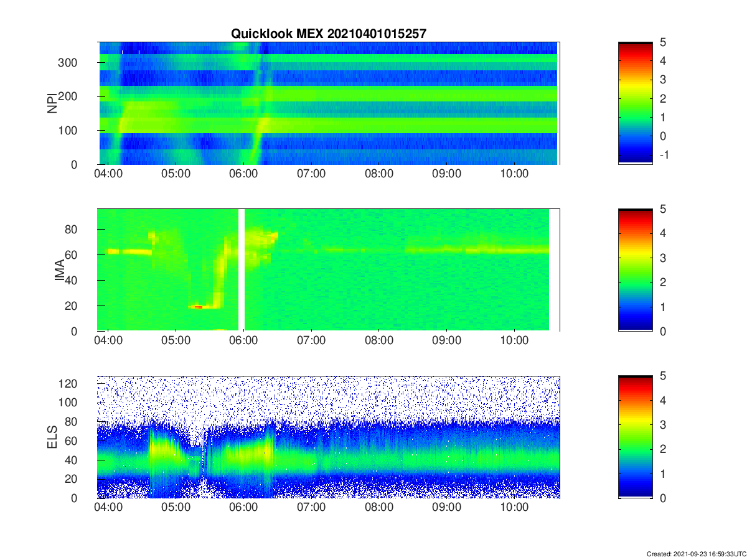Select the NPI panel colorbar
Image resolution: width=747 pixels, height=560 pixels.
635,103
